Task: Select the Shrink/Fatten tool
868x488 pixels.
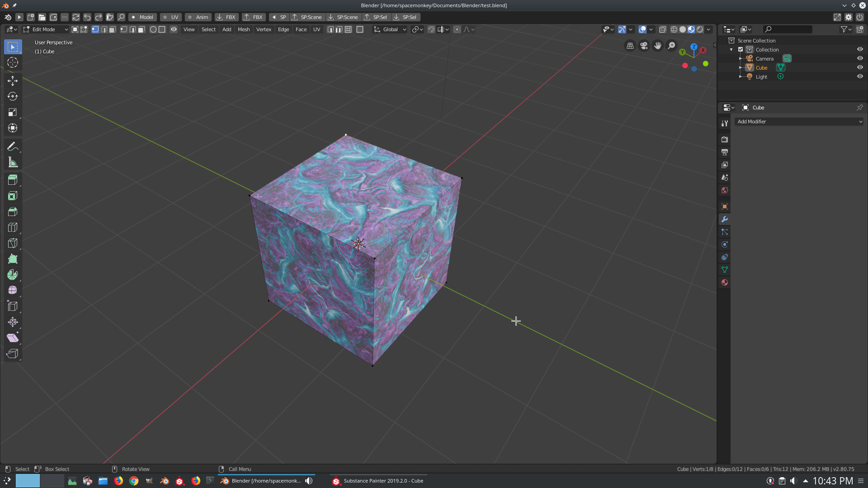Action: 13,322
